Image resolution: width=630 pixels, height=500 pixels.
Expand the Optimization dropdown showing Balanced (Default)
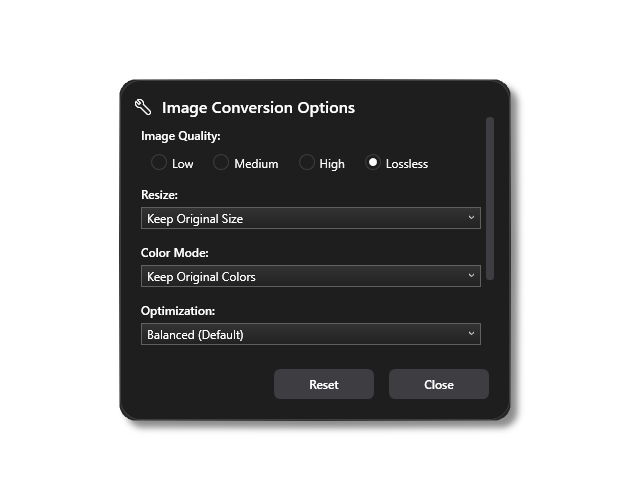coord(311,334)
